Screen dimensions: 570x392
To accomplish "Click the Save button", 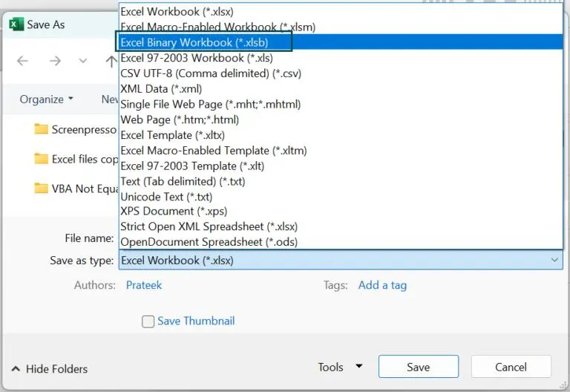I will 419,367.
